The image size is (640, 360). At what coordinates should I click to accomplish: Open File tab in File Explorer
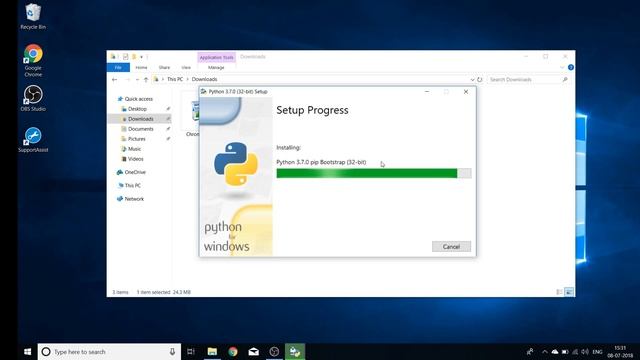(118, 67)
